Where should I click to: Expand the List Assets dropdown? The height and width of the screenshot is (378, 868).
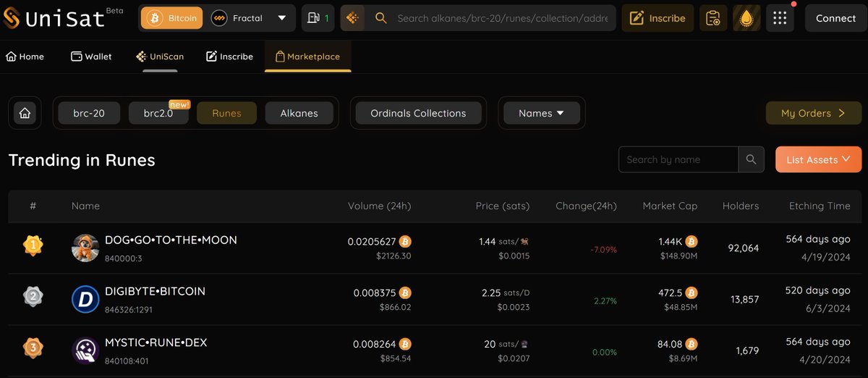[x=818, y=159]
